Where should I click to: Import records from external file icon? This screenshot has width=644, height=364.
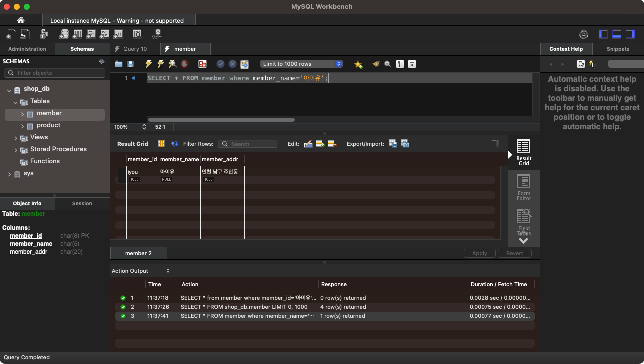tap(405, 144)
